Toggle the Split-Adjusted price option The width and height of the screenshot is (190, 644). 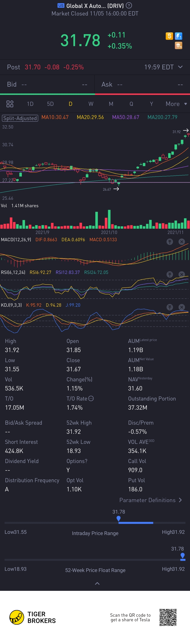[20, 118]
